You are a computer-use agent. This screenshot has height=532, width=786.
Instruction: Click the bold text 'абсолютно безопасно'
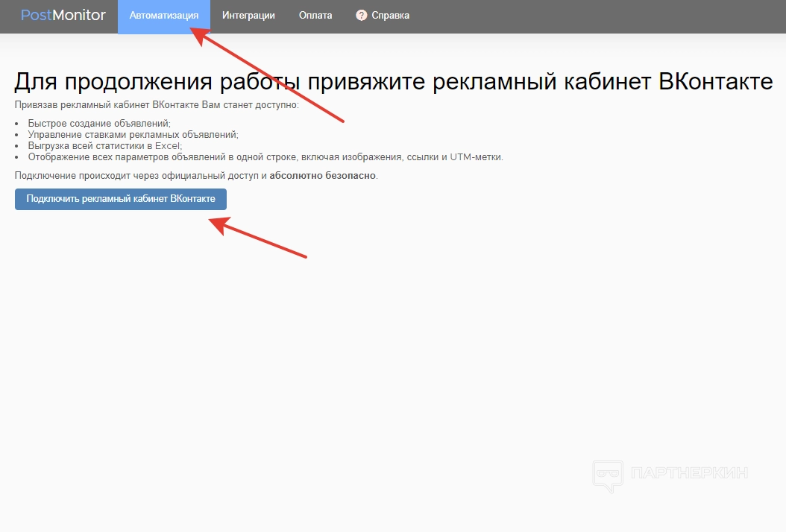pyautogui.click(x=322, y=176)
